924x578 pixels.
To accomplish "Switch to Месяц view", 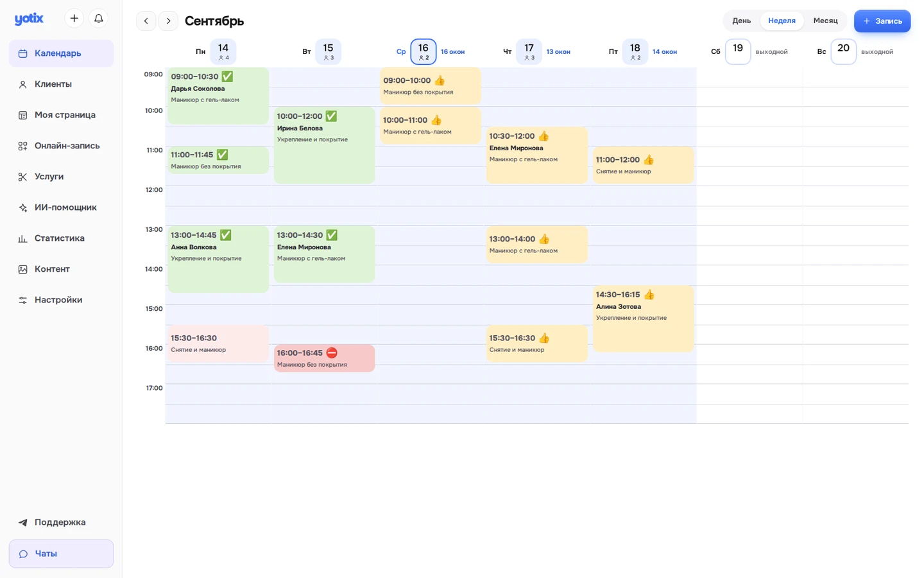I will click(825, 21).
